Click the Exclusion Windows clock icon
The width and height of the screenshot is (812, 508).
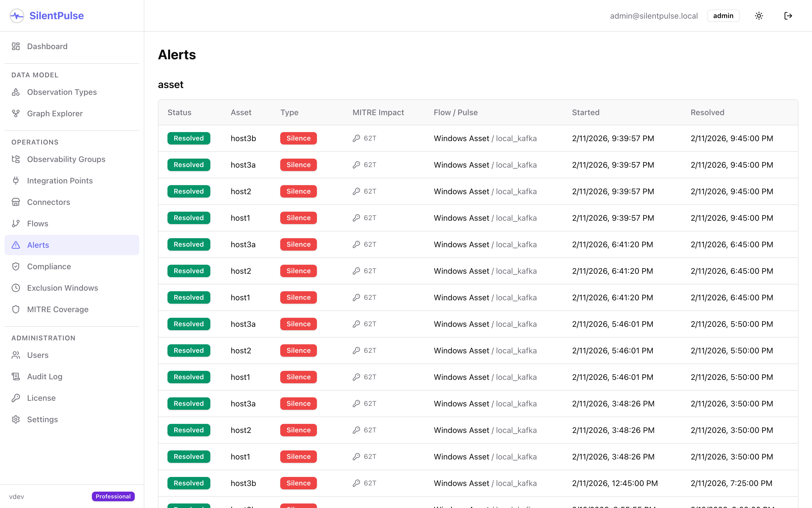point(16,288)
